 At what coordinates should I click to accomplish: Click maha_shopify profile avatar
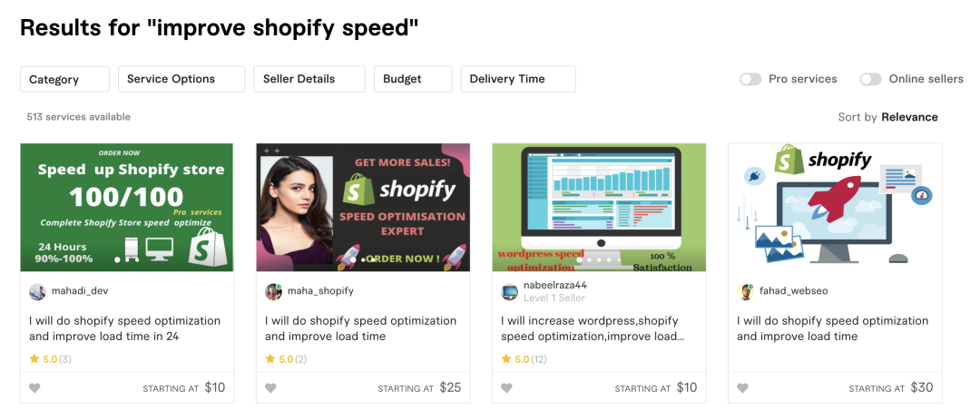pyautogui.click(x=273, y=291)
